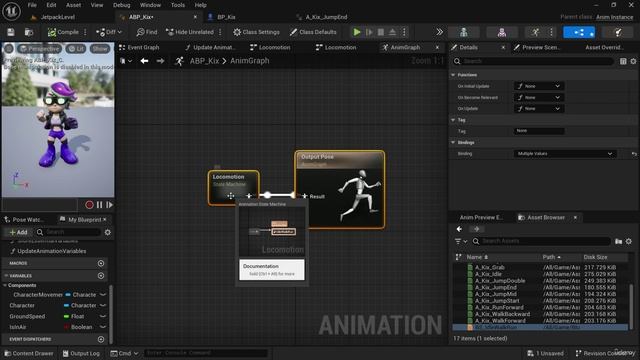Open the Diff dropdown
The image size is (640, 360).
click(x=109, y=32)
